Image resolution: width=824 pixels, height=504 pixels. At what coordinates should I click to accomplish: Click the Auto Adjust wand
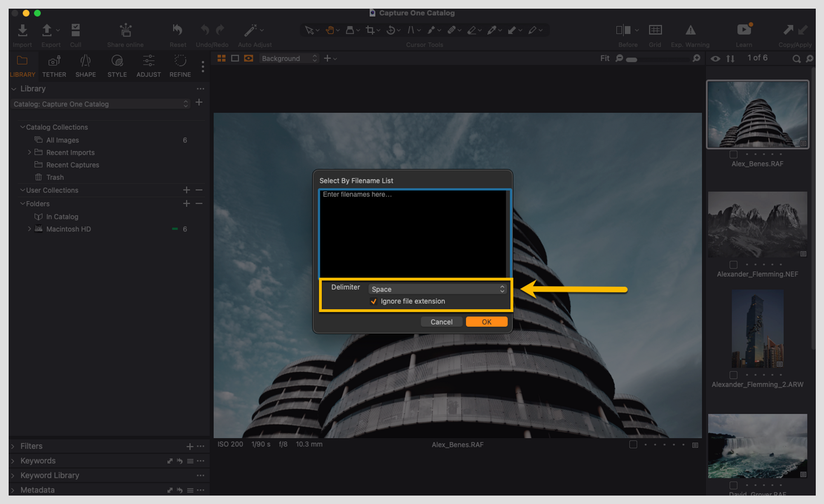(250, 30)
